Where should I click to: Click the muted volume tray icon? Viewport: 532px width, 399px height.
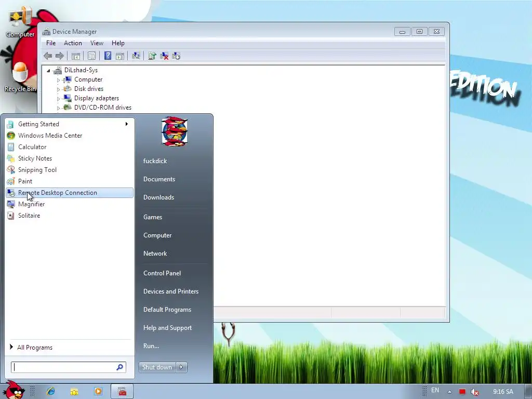point(475,392)
